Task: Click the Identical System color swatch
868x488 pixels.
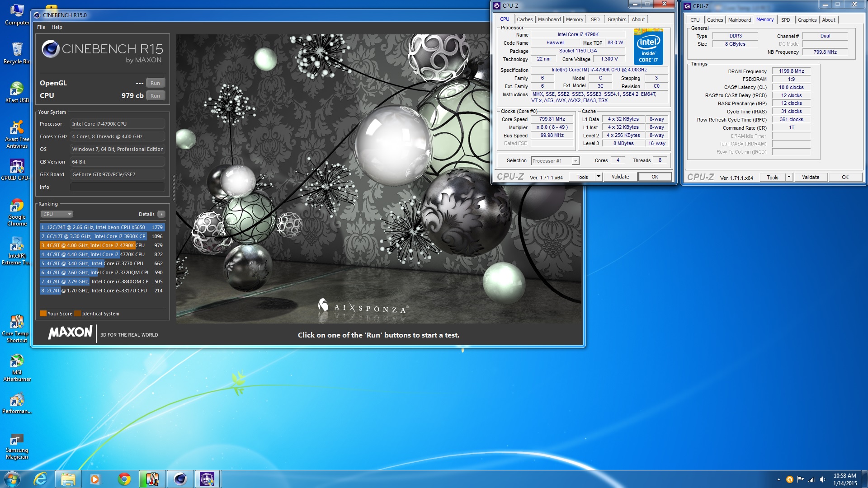Action: (77, 314)
